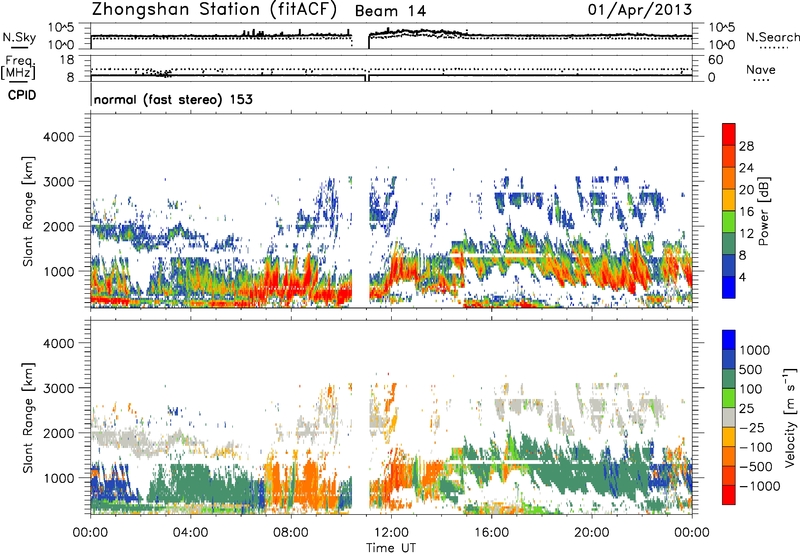
Task: Click power colorbar value 28
Action: click(x=746, y=146)
